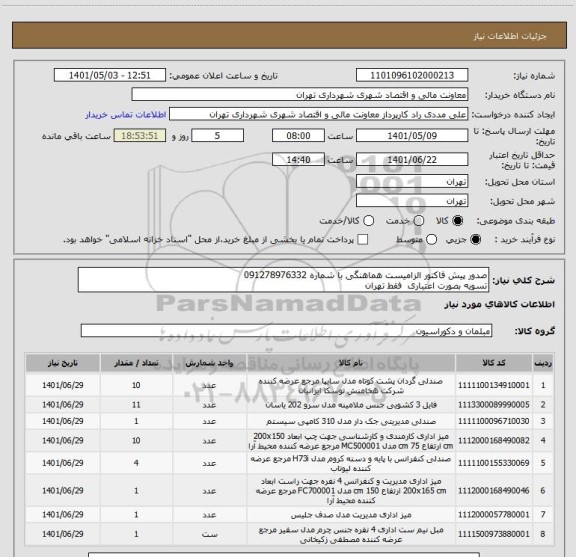Click page header جزئیات اطلاعات نیاز
The width and height of the screenshot is (576, 557).
point(510,36)
